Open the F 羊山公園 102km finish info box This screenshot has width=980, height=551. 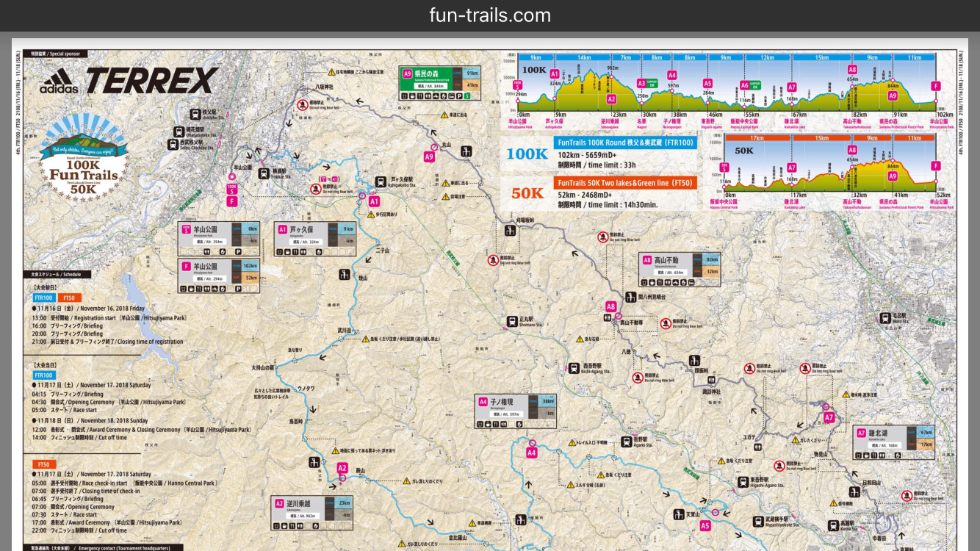(219, 276)
